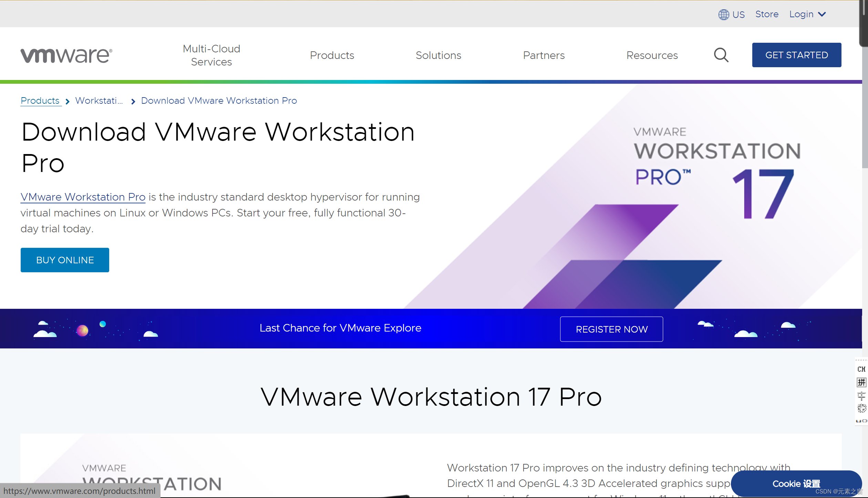Click the IME traditional/simplified character icon
This screenshot has width=868, height=498.
pos(861,396)
